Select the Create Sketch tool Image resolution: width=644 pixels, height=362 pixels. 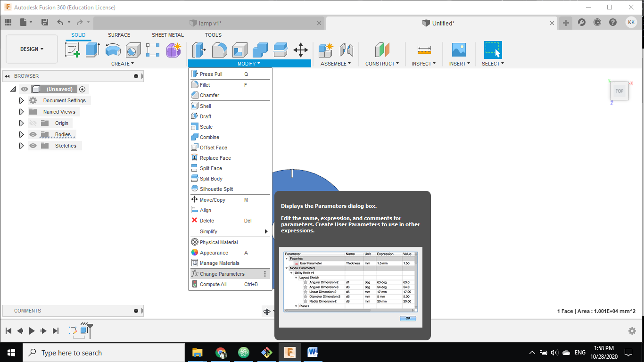pos(73,49)
